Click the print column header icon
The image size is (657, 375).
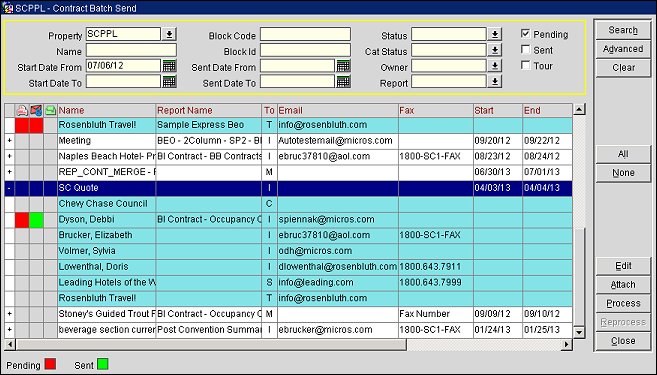[22, 111]
